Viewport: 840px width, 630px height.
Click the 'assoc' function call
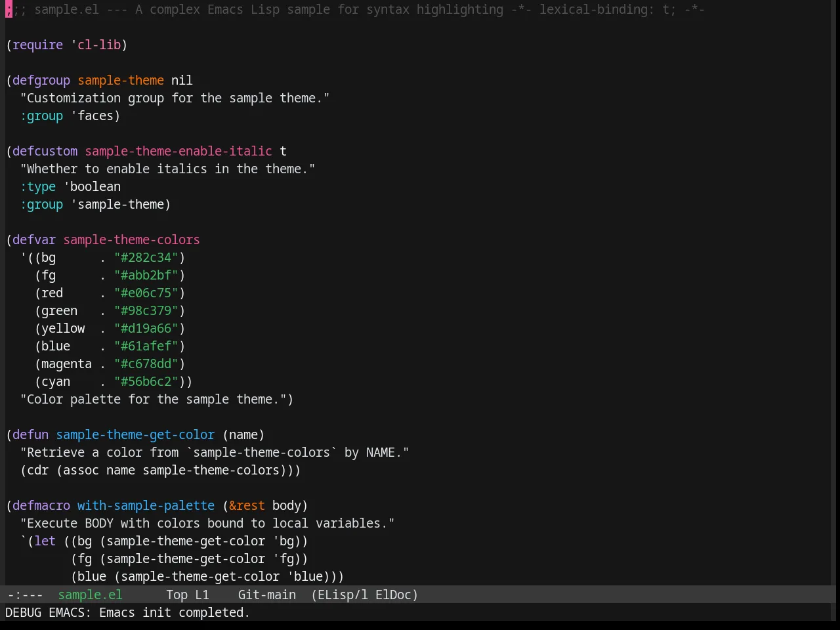[x=81, y=470]
